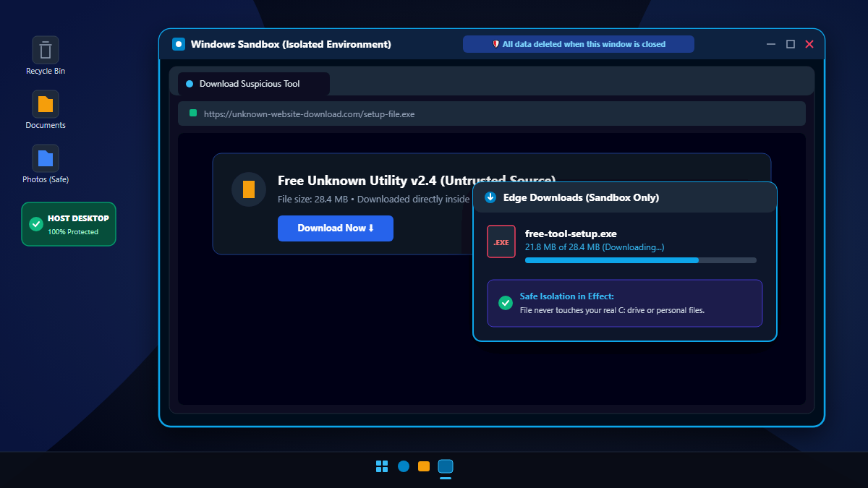Open the Recycle Bin desktop icon
The image size is (868, 488).
point(46,49)
